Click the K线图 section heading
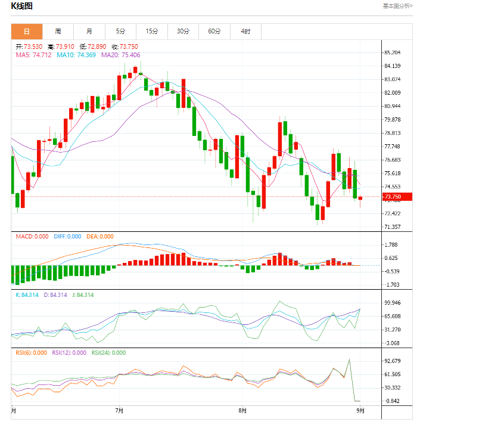504x431 pixels. click(x=21, y=6)
